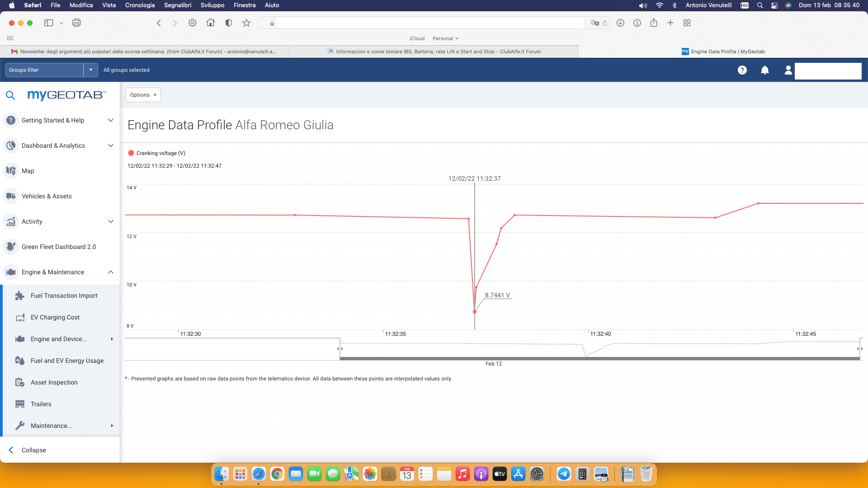Collapse the sidebar navigation
The image size is (868, 488).
pyautogui.click(x=28, y=450)
